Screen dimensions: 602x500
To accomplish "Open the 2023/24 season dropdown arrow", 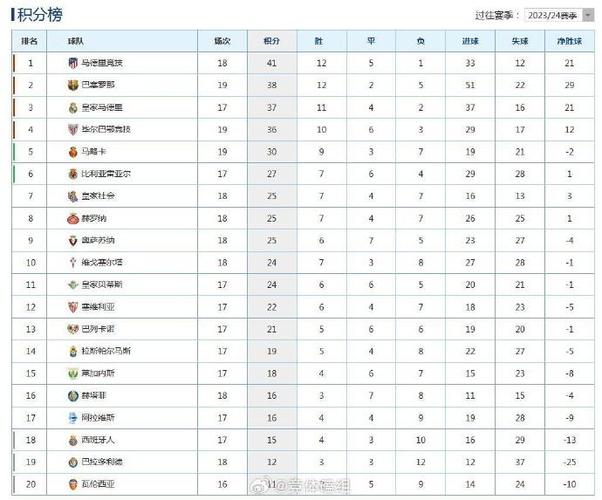I will click(588, 15).
